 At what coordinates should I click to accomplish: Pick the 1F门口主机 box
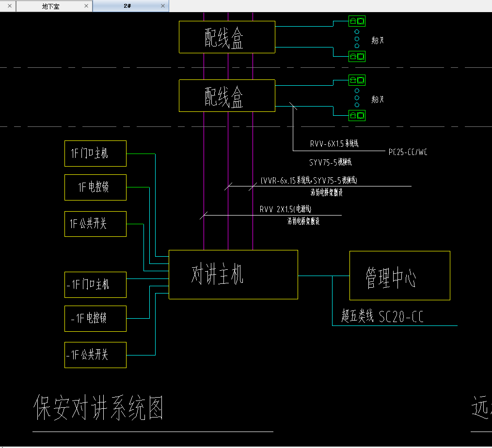coord(95,154)
